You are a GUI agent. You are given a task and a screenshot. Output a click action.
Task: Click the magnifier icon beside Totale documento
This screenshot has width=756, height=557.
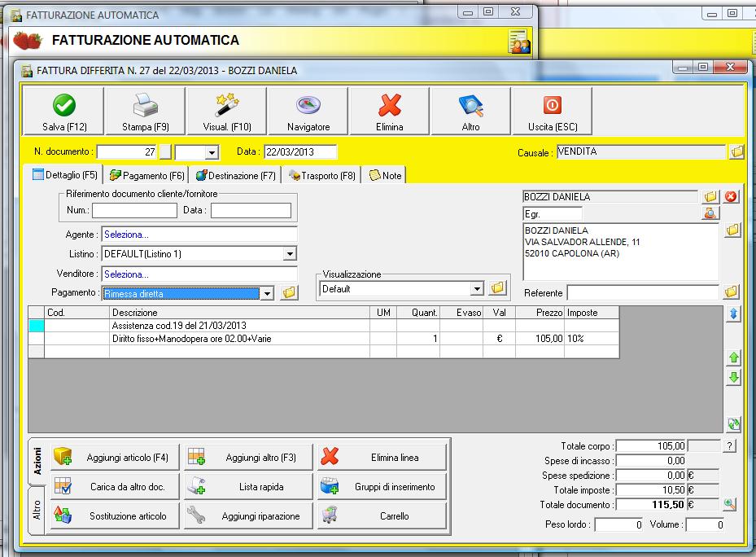[x=730, y=504]
